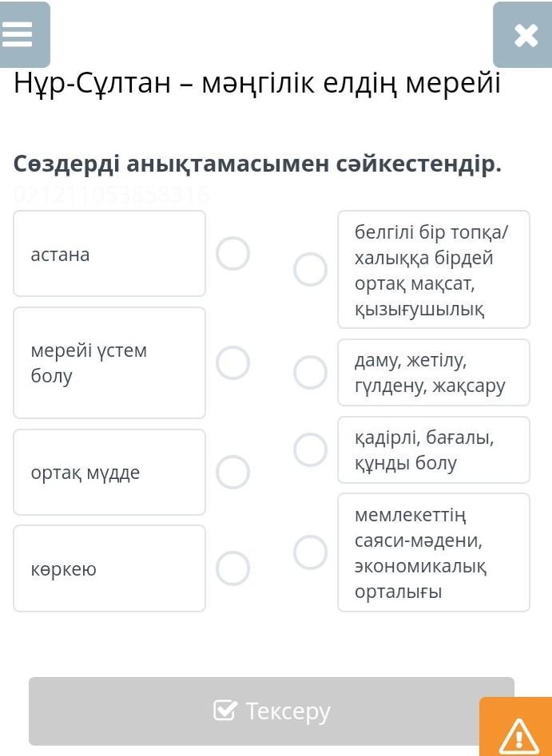Select the radio circle beside көркею
The height and width of the screenshot is (756, 552).
[232, 568]
